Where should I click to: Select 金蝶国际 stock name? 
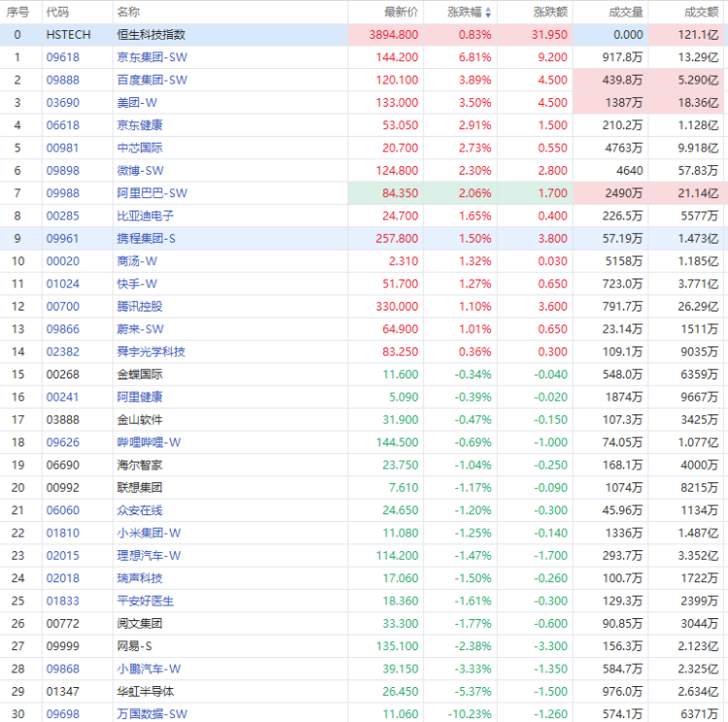pyautogui.click(x=140, y=375)
